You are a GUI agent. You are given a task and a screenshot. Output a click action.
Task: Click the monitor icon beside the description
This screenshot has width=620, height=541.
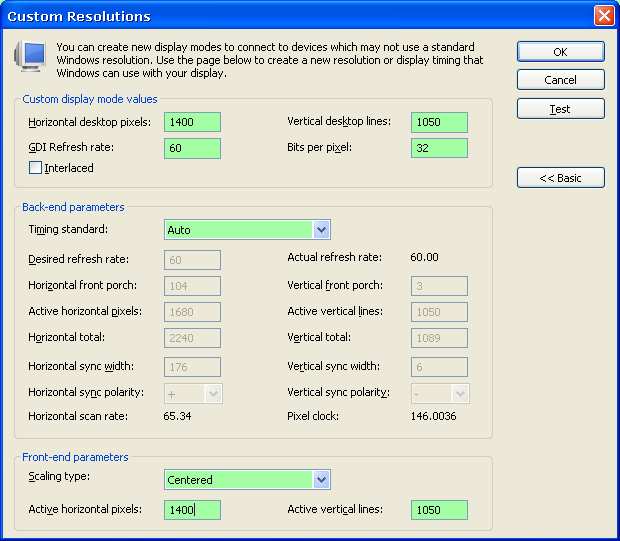[x=30, y=56]
